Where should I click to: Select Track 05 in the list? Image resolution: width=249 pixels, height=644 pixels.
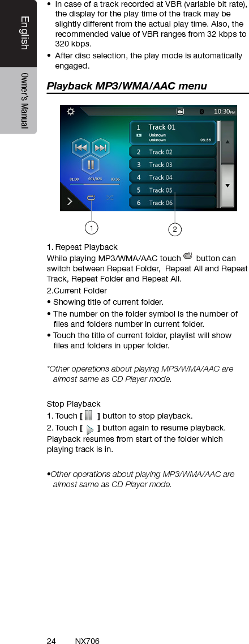click(173, 190)
